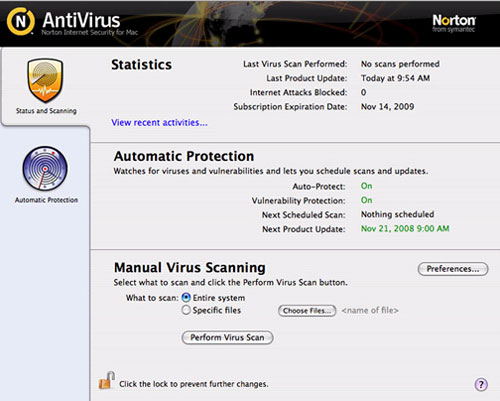Click the No scans performed value
Image resolution: width=500 pixels, height=401 pixels.
click(x=400, y=64)
